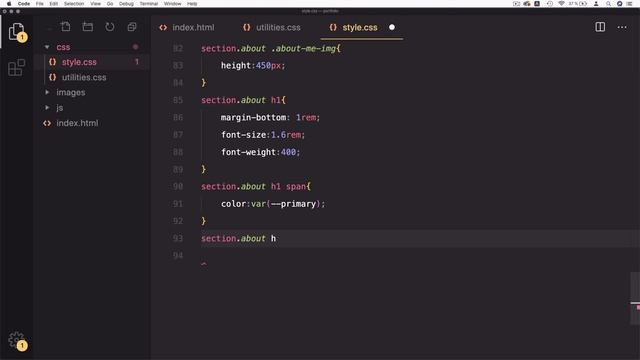Image resolution: width=640 pixels, height=360 pixels.
Task: Click the 'section.about h1 span{' selector line
Action: point(256,187)
